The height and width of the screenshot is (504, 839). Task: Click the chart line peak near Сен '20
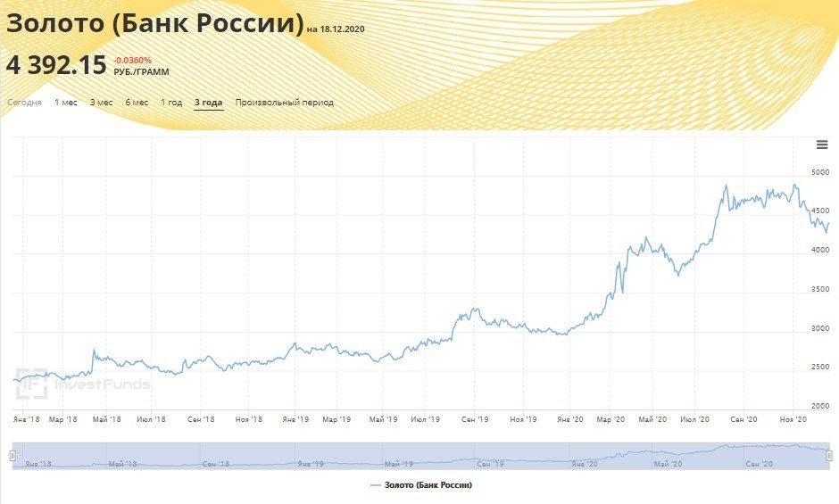click(726, 186)
